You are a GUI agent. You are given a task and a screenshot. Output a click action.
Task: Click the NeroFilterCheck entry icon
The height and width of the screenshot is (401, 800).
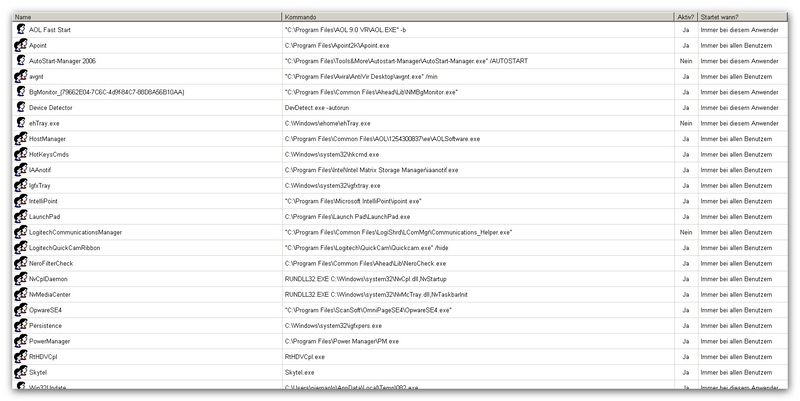click(20, 262)
